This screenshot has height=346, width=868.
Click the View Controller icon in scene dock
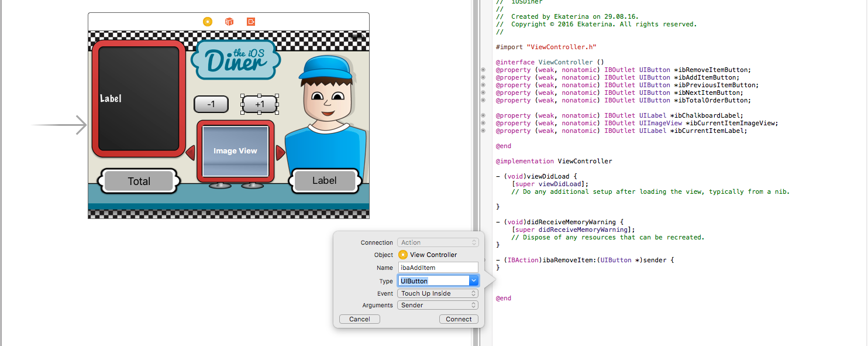[x=208, y=22]
